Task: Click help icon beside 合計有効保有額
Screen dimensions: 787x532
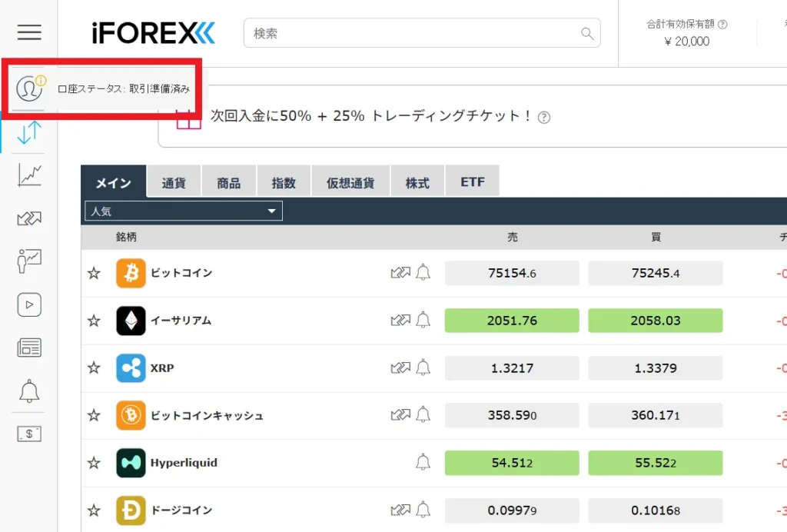Action: pos(722,24)
